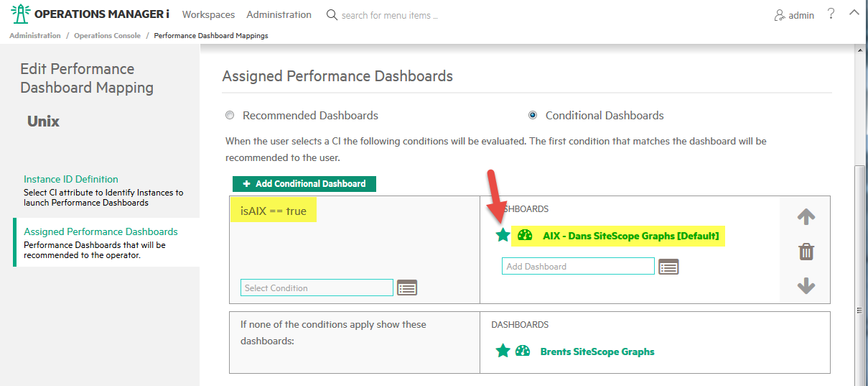Open the Administration menu

pos(279,14)
